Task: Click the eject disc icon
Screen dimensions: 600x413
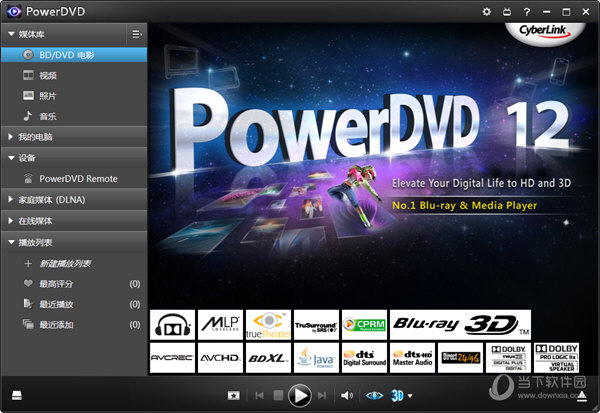Action: pyautogui.click(x=581, y=395)
